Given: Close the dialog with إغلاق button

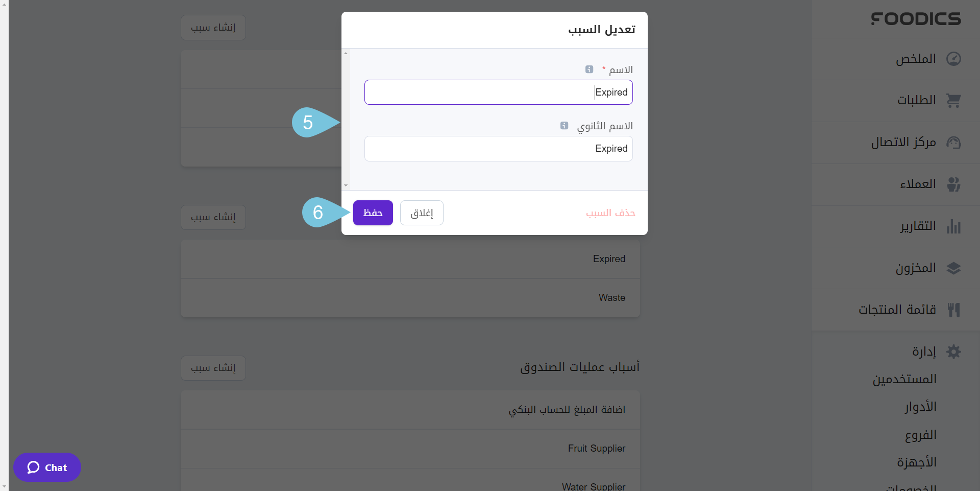Looking at the screenshot, I should [x=422, y=213].
